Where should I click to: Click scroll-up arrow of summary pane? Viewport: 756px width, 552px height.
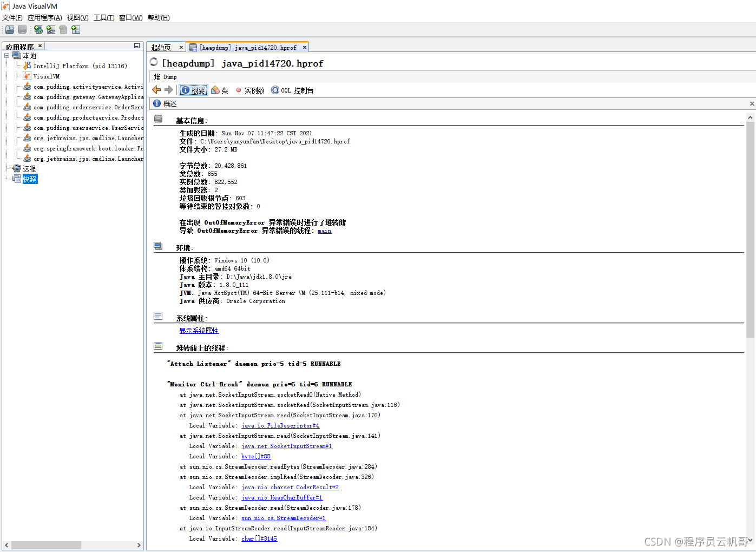pyautogui.click(x=750, y=117)
